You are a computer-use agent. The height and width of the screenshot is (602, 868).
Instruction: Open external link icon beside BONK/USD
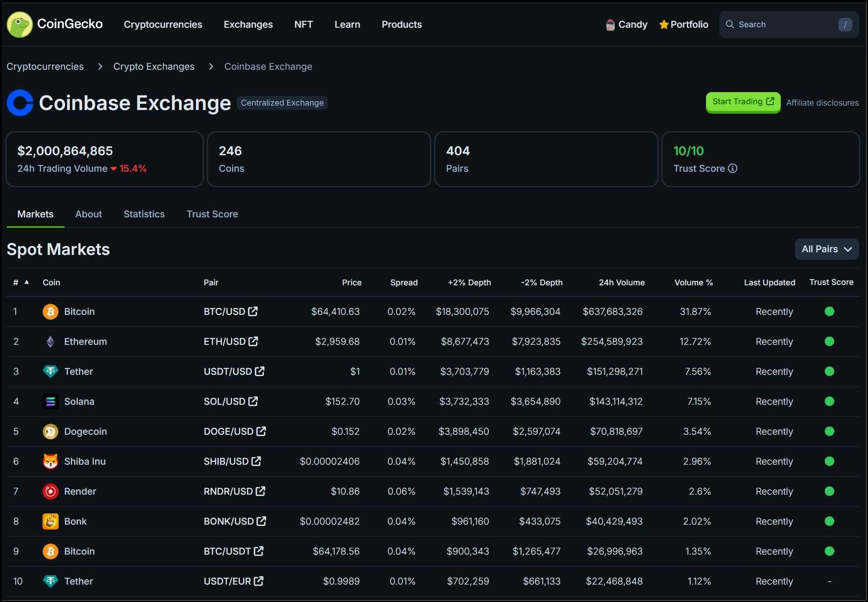pos(262,521)
